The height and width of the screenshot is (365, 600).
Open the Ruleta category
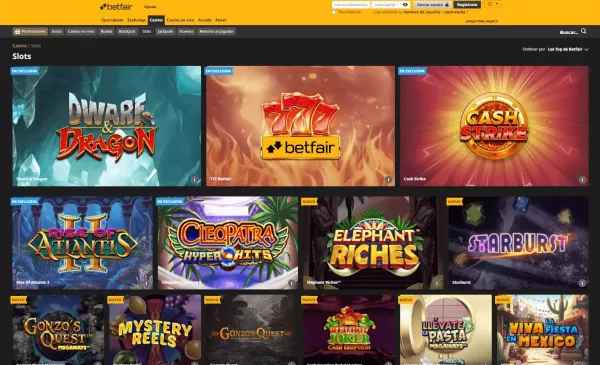point(106,32)
